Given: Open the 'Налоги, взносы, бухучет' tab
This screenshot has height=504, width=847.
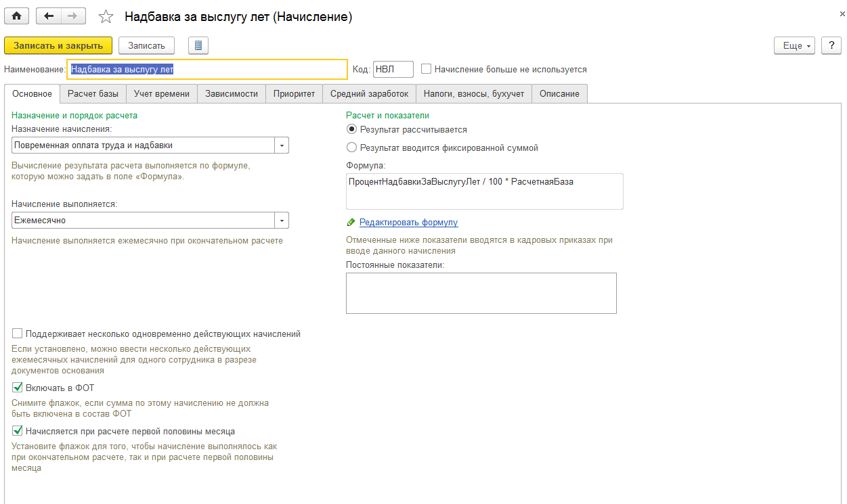Looking at the screenshot, I should click(x=474, y=94).
